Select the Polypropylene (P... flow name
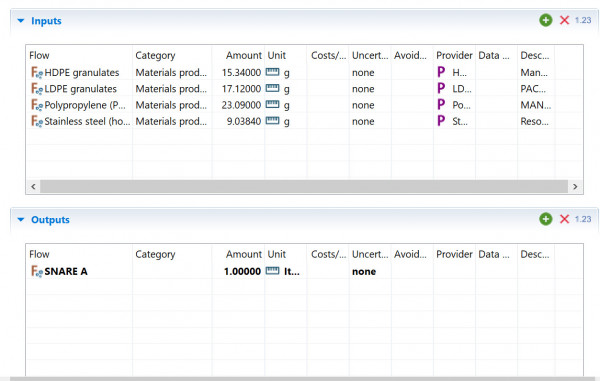The width and height of the screenshot is (600, 381). pyautogui.click(x=85, y=105)
